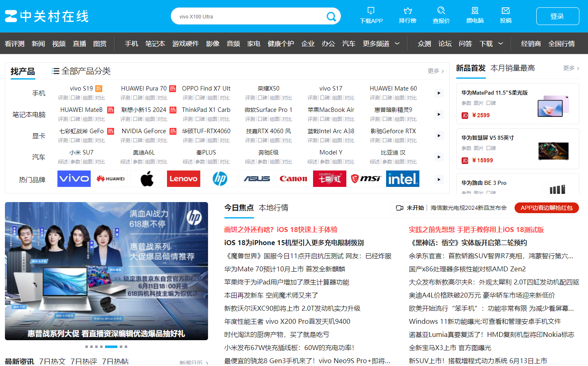
Task: Open the 华为MatePad 11.5 tablet thumbnail
Action: pyautogui.click(x=553, y=106)
